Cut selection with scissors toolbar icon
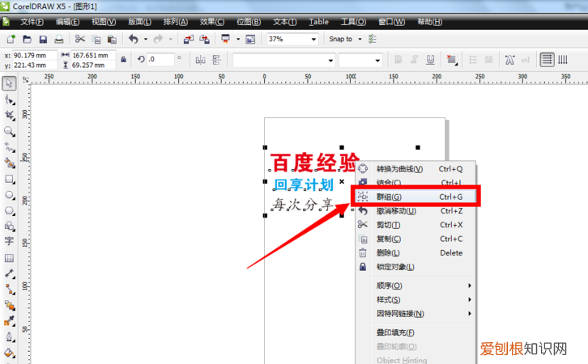Image resolution: width=588 pixels, height=364 pixels. (x=80, y=39)
